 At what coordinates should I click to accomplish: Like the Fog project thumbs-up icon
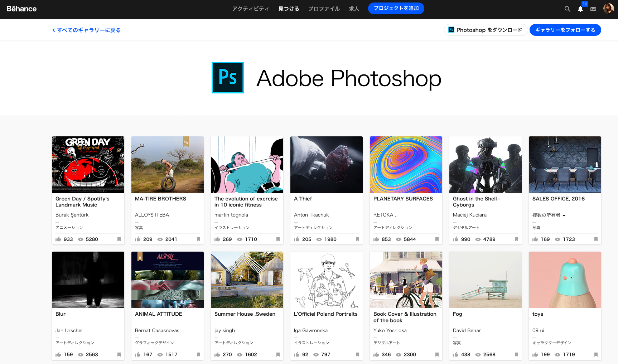tap(456, 354)
